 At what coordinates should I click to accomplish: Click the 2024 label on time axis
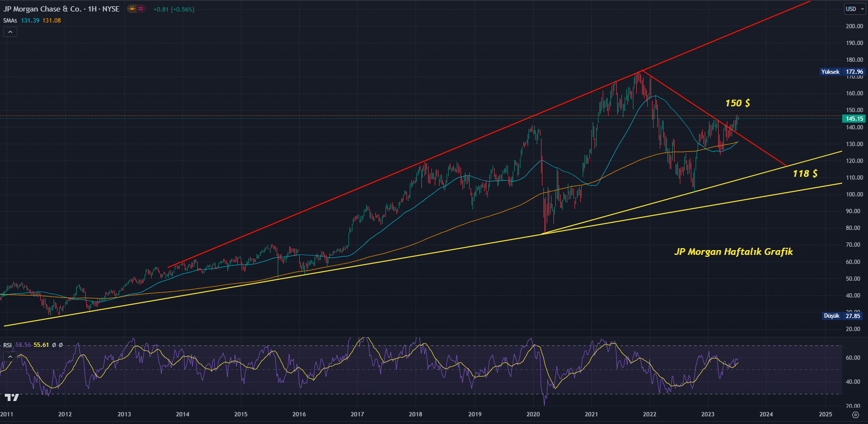point(766,414)
